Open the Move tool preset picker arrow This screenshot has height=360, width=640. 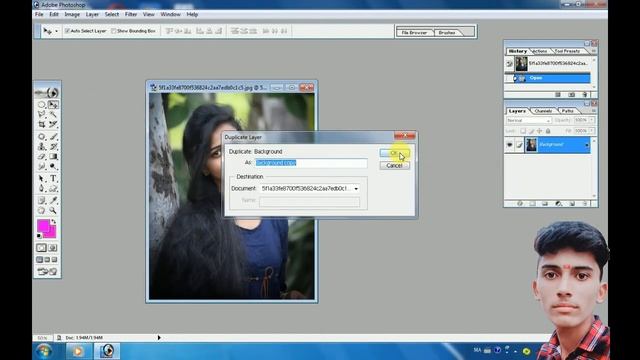tap(56, 31)
